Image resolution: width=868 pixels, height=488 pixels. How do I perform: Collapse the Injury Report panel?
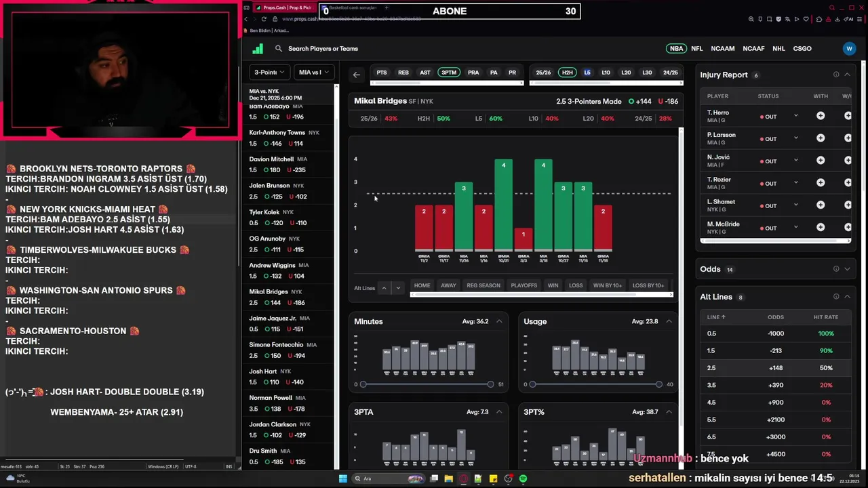click(x=847, y=75)
